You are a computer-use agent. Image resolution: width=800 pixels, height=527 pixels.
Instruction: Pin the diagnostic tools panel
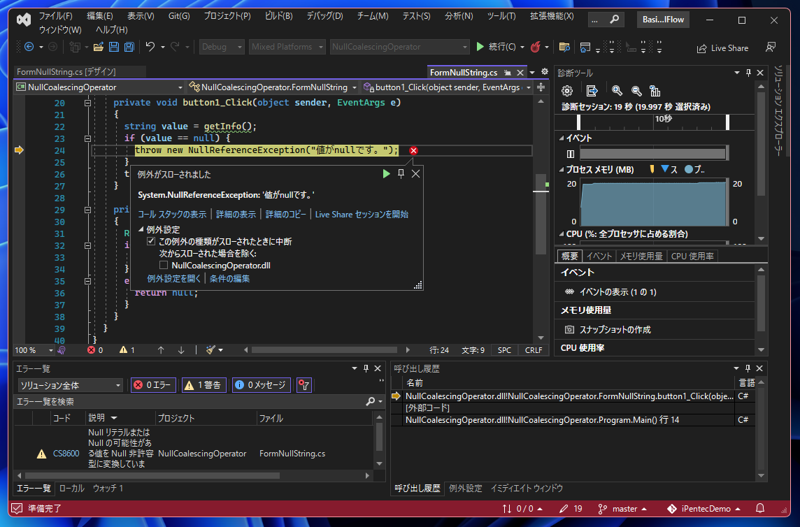748,73
